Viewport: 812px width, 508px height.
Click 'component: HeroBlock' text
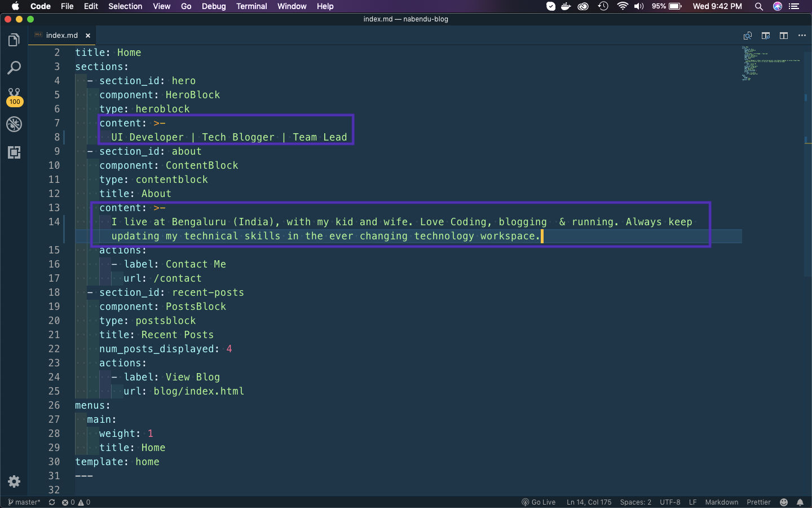tap(160, 95)
